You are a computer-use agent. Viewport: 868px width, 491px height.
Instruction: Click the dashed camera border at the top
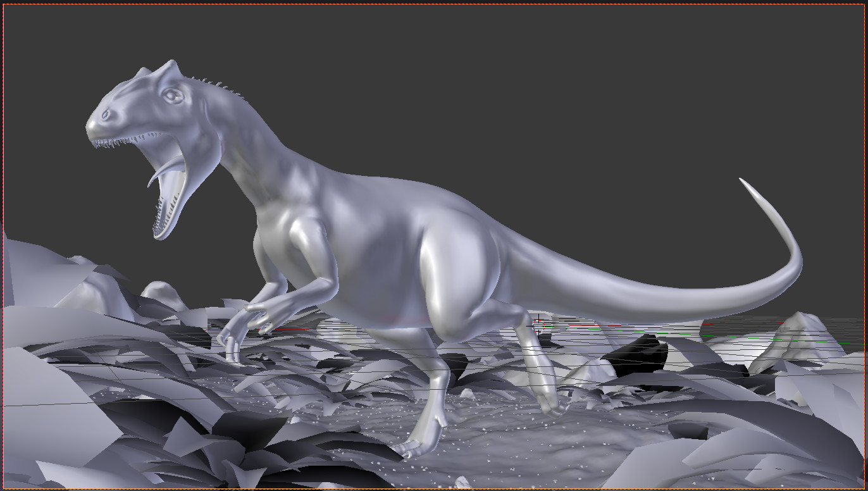tap(434, 3)
